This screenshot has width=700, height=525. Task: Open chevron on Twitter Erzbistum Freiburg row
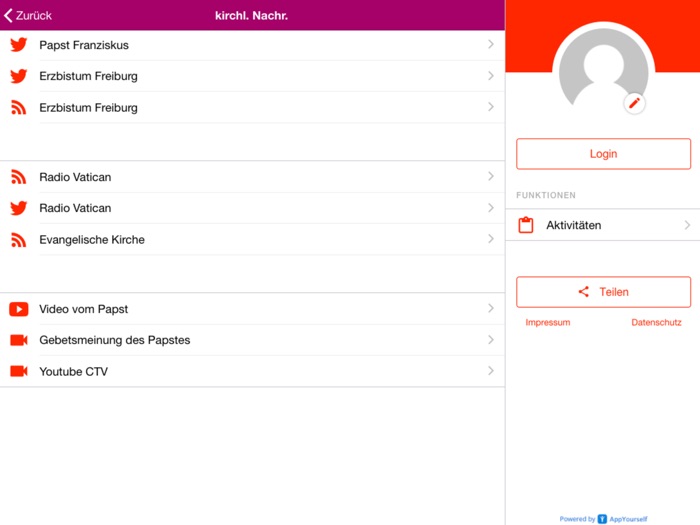tap(491, 75)
